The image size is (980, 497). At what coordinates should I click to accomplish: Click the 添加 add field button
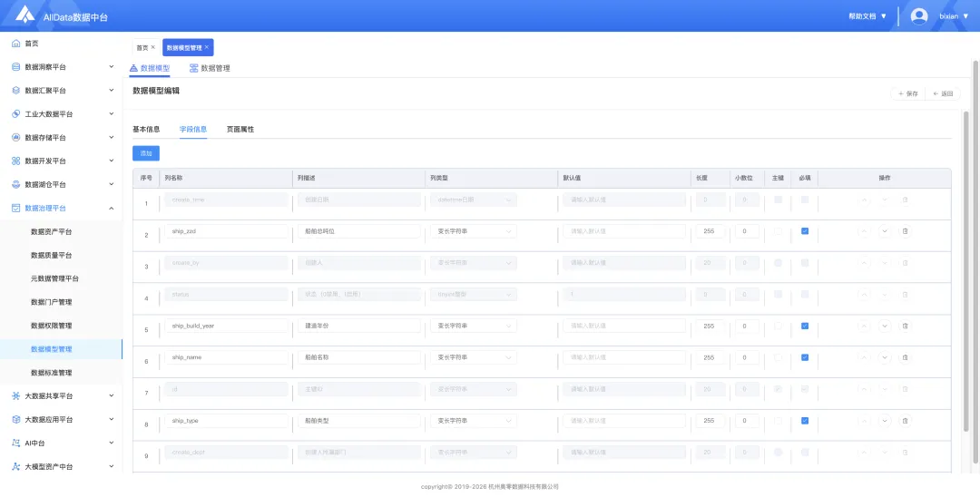click(x=146, y=153)
